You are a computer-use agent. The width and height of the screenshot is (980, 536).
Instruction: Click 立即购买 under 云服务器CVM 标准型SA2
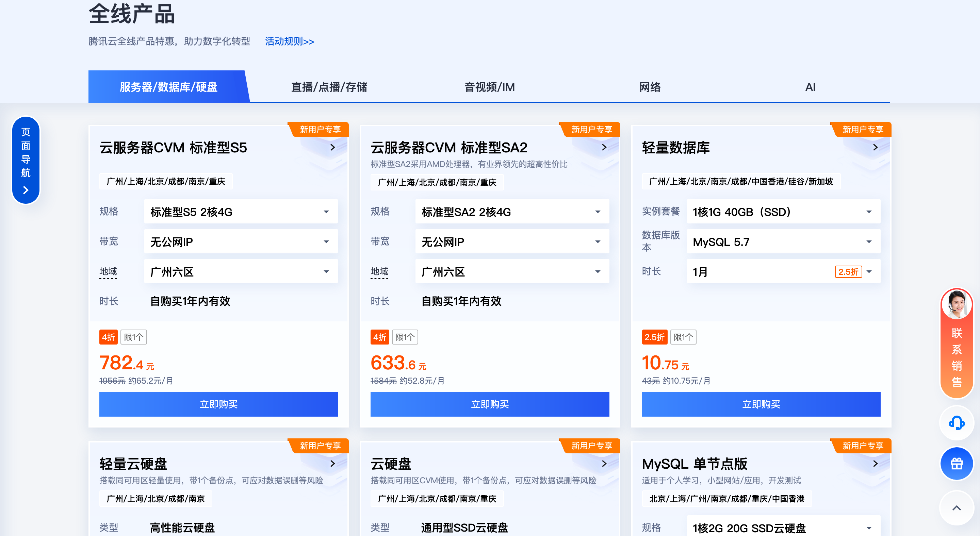coord(490,404)
